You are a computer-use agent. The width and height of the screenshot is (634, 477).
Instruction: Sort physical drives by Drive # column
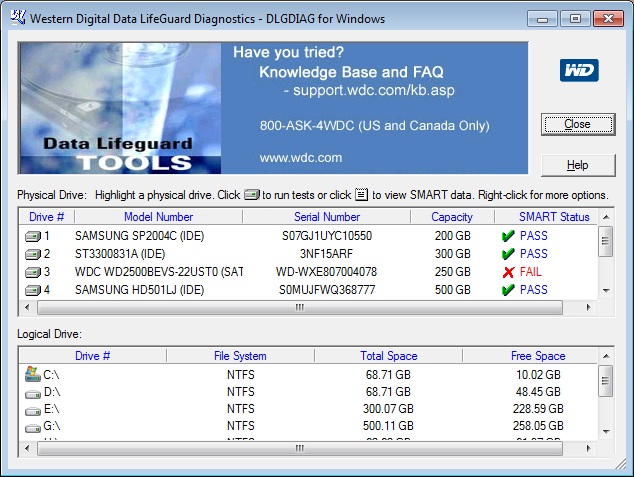tap(46, 217)
